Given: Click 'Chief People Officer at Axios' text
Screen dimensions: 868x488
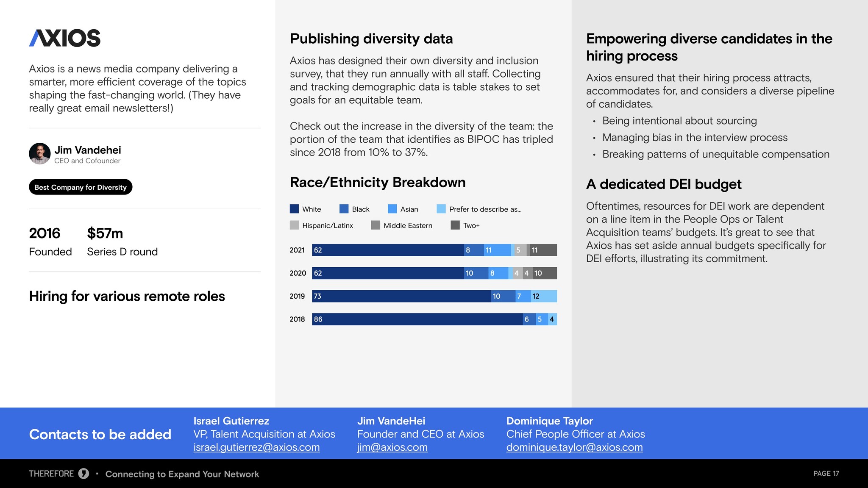Looking at the screenshot, I should 576,434.
